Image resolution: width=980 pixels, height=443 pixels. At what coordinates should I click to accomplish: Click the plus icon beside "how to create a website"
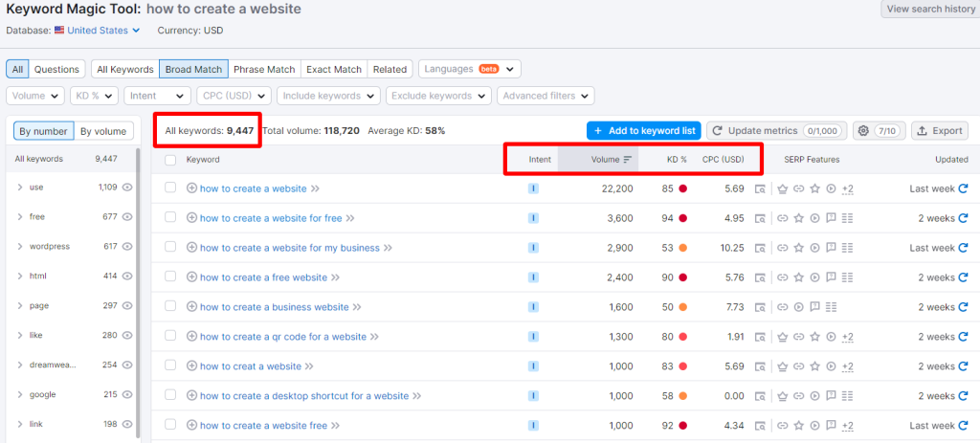(x=191, y=188)
